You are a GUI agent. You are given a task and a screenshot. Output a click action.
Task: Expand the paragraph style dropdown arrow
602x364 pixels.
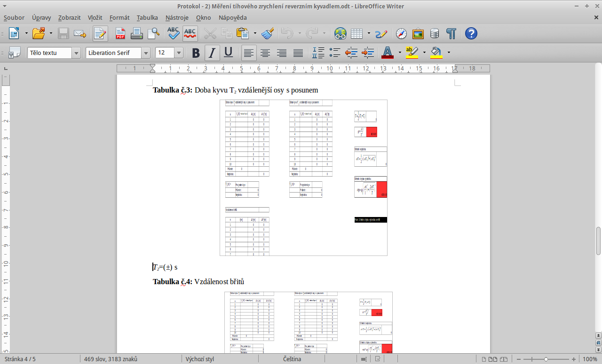click(x=76, y=53)
